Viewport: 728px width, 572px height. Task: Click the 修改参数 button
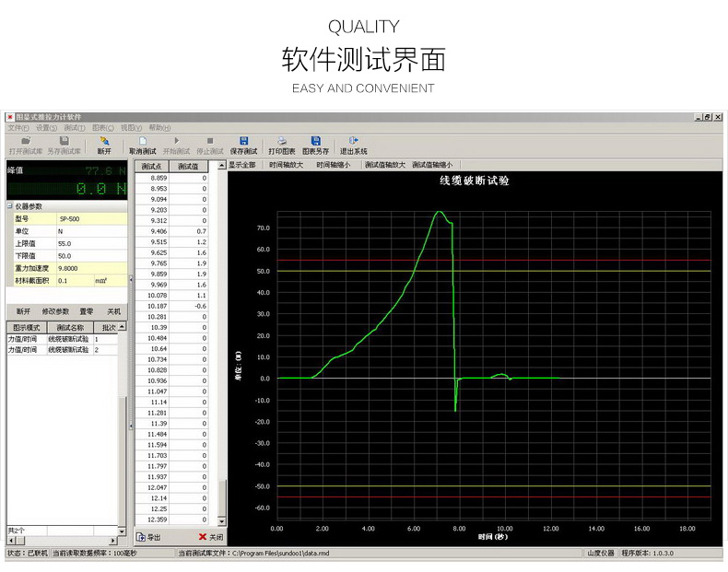point(55,311)
